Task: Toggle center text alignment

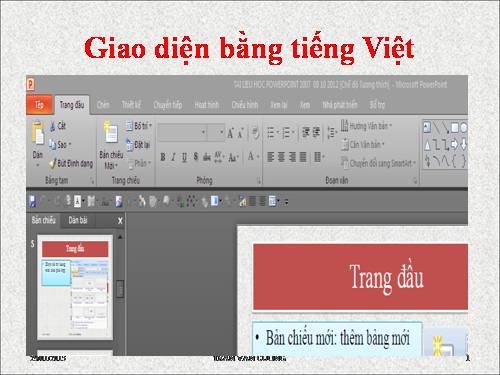Action: (x=281, y=157)
